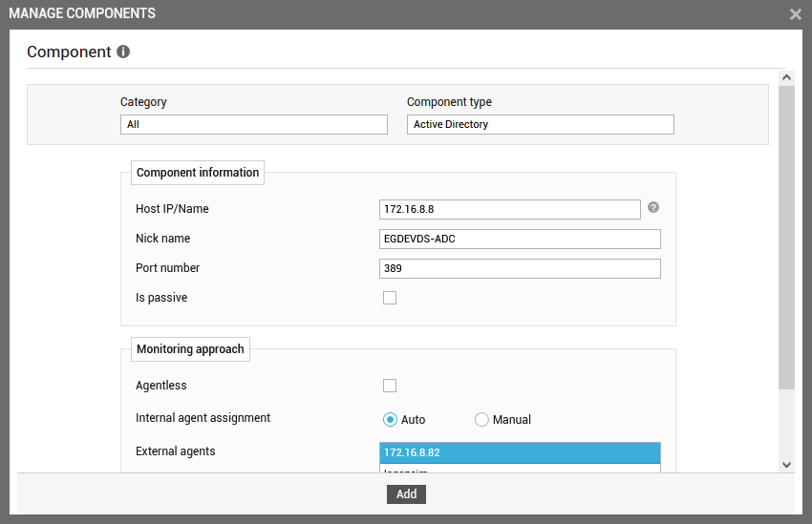Viewport: 812px width, 524px height.
Task: Tick the Is passive checkbox
Action: [390, 298]
